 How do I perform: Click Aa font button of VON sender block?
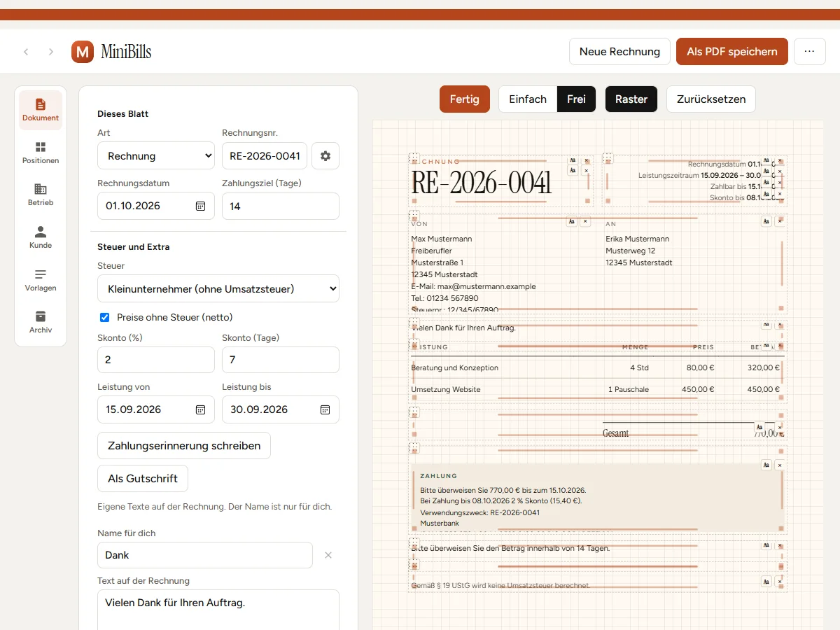pyautogui.click(x=572, y=221)
